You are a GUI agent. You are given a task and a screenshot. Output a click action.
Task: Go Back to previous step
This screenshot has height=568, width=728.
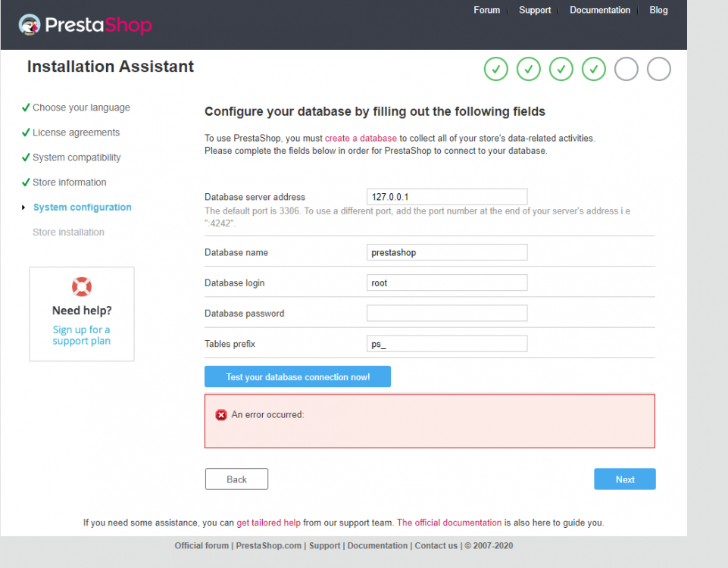(x=236, y=479)
